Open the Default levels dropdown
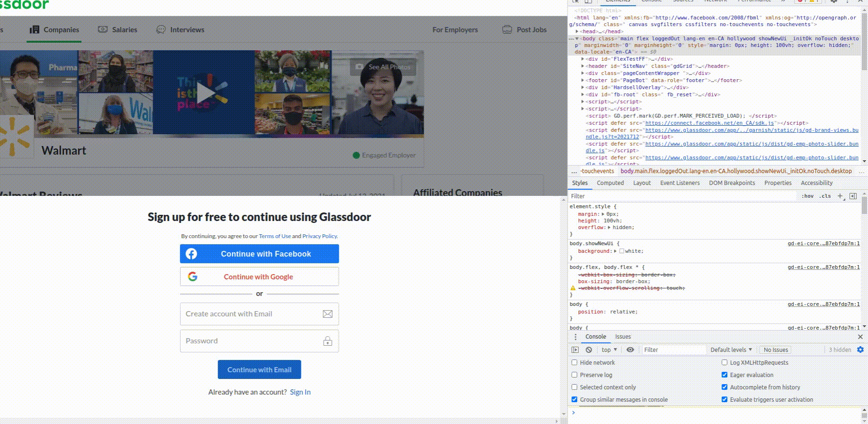This screenshot has height=424, width=868. 731,350
